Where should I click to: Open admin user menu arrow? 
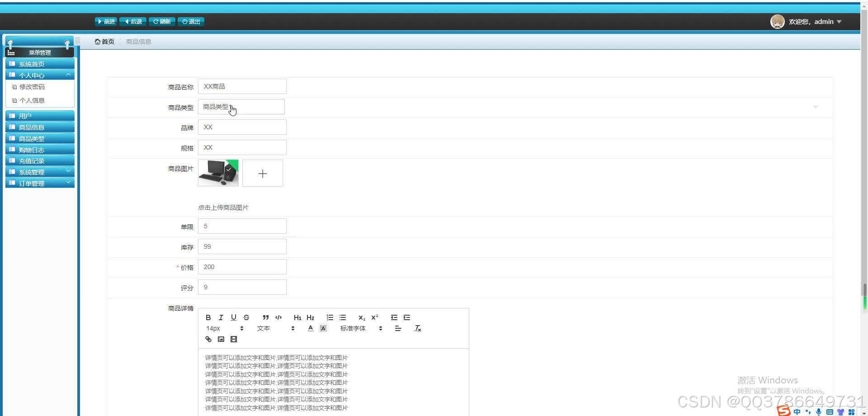(839, 22)
